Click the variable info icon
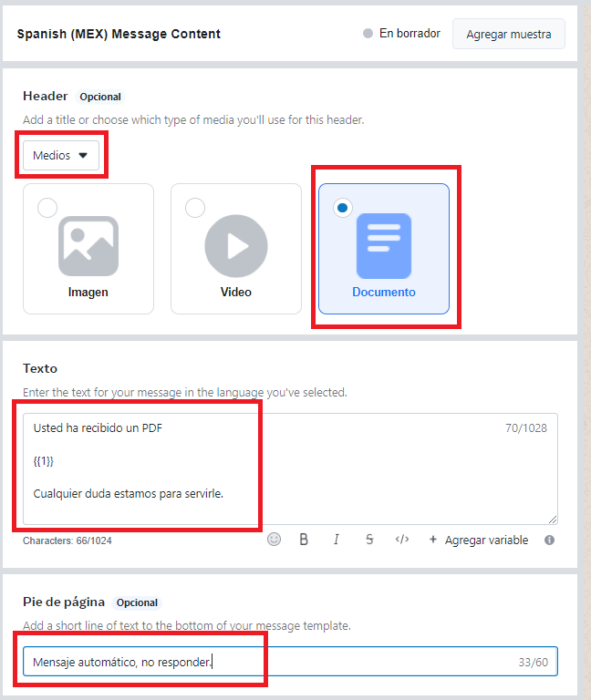Viewport: 591px width, 700px height. click(549, 540)
